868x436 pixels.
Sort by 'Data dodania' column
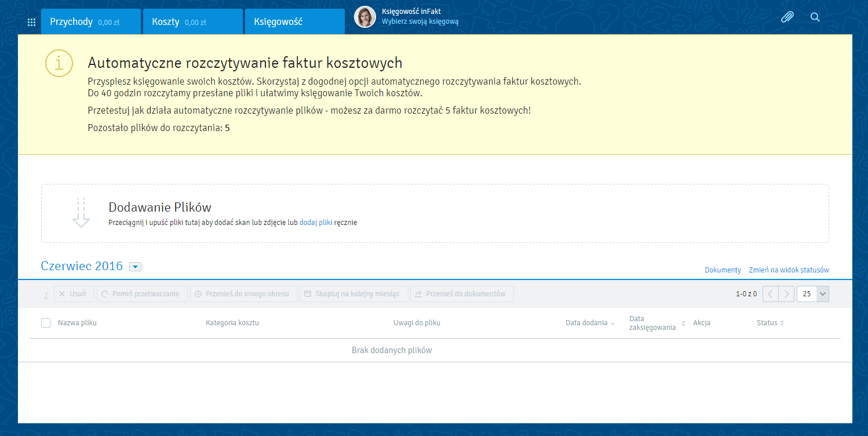(590, 323)
